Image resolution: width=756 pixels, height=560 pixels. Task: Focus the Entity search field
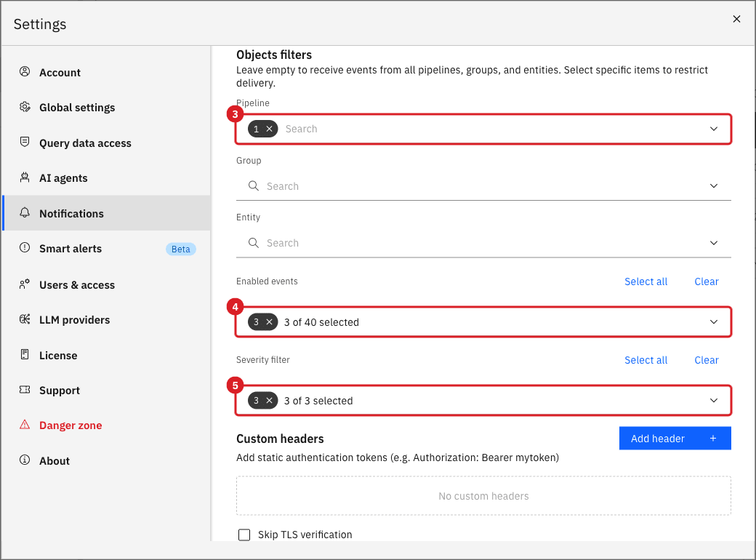point(483,243)
